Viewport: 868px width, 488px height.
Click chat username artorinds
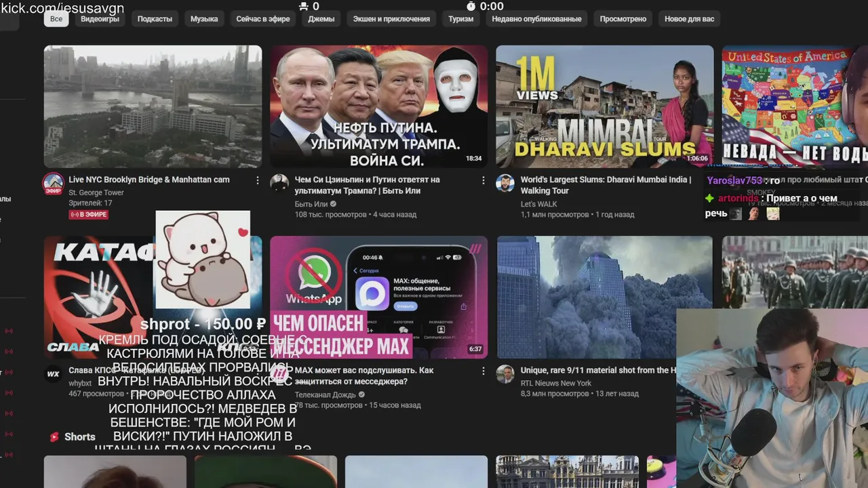(x=738, y=199)
